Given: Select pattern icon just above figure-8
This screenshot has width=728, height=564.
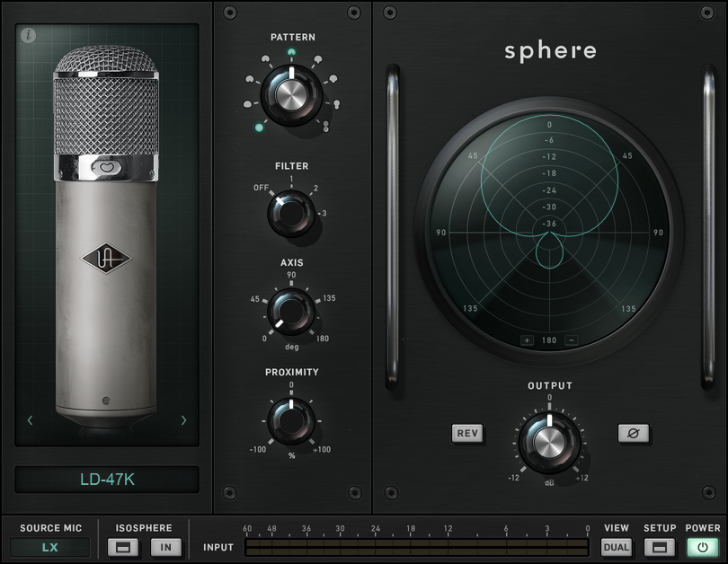Looking at the screenshot, I should pyautogui.click(x=337, y=104).
